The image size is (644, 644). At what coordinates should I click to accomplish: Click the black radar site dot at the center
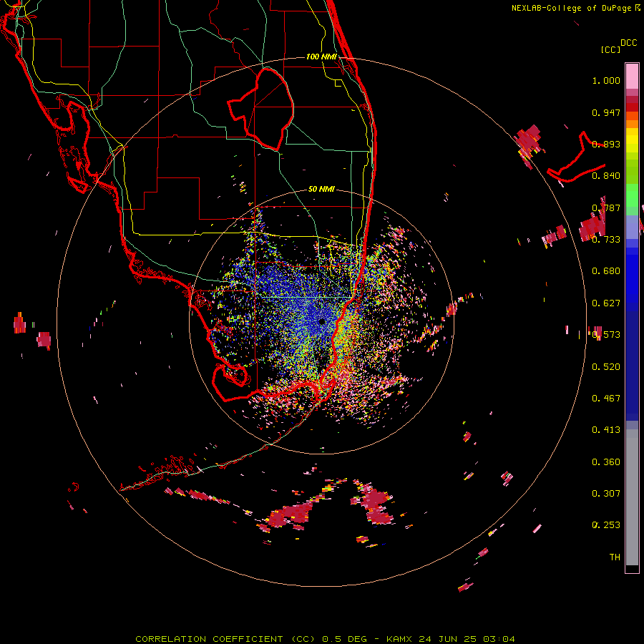[321, 321]
